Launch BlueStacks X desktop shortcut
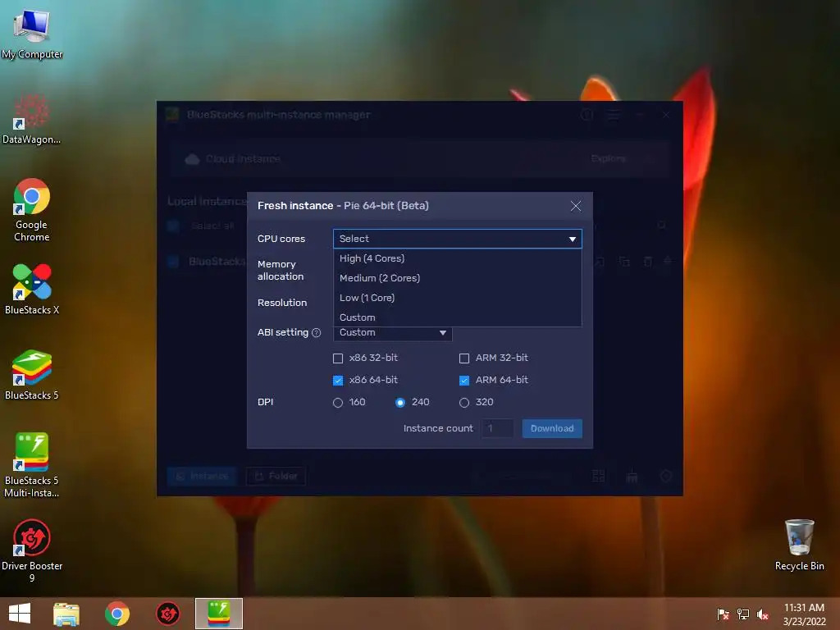This screenshot has height=630, width=840. (x=32, y=290)
